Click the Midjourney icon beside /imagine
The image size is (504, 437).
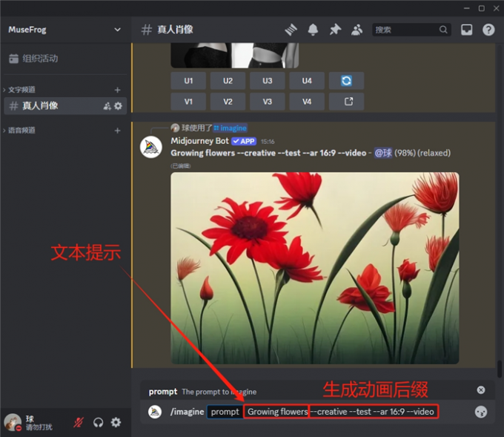coord(155,412)
